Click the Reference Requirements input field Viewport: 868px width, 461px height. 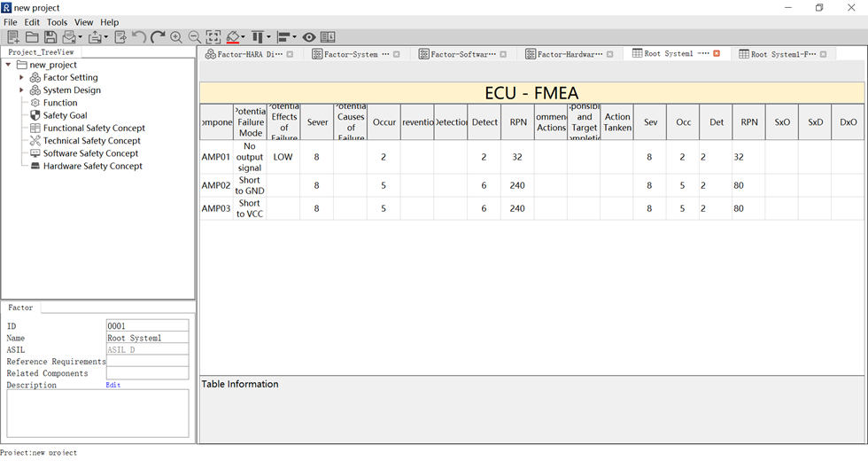(x=147, y=361)
